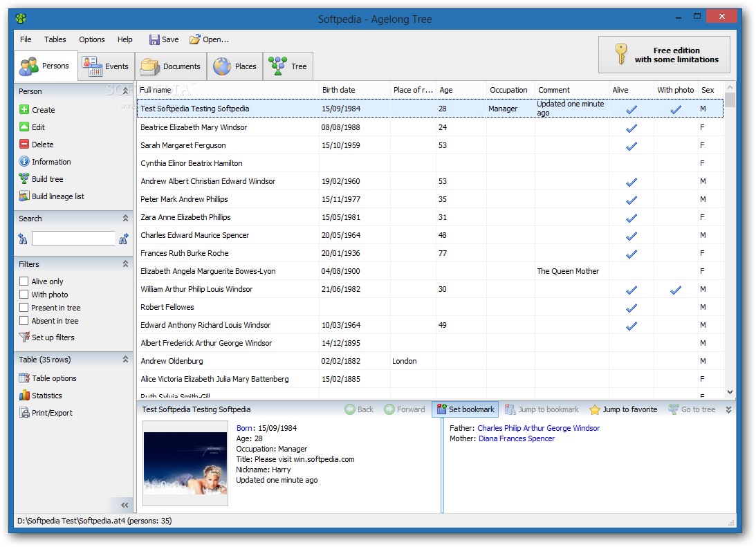Open the Options menu
756x547 pixels.
(91, 39)
